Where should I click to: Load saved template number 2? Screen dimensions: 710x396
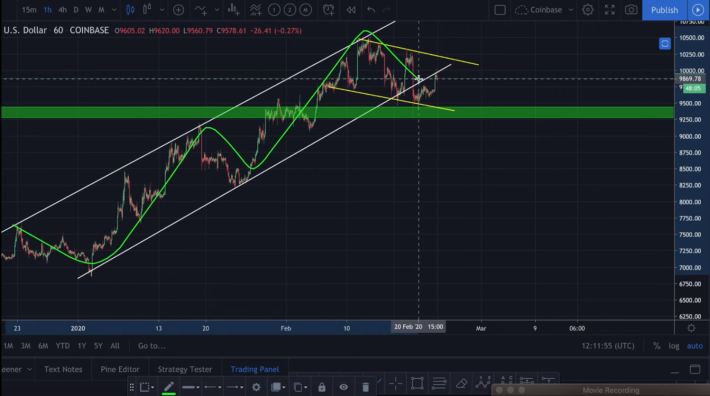(x=290, y=10)
